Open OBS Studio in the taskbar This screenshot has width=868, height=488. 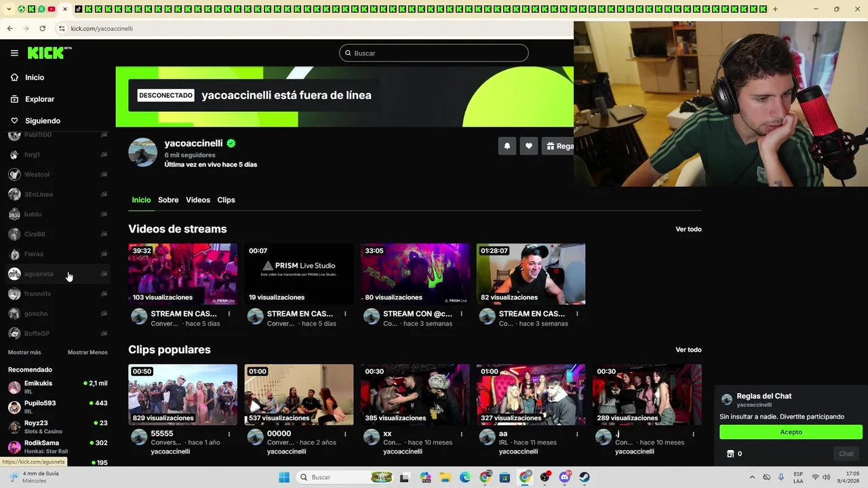coord(545,477)
